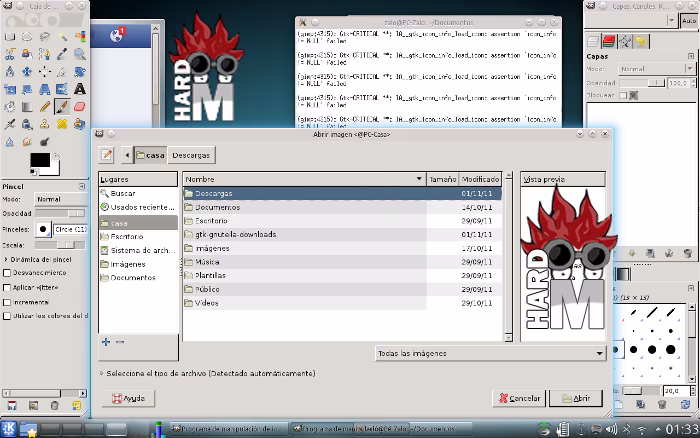Select the Text tool
Image resolution: width=700 pixels, height=438 pixels.
tap(79, 89)
